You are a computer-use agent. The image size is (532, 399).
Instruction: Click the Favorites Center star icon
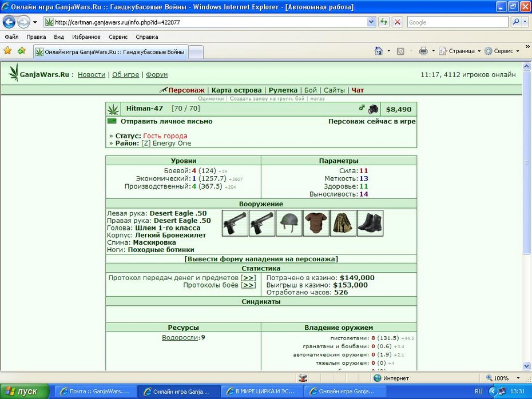pyautogui.click(x=7, y=51)
